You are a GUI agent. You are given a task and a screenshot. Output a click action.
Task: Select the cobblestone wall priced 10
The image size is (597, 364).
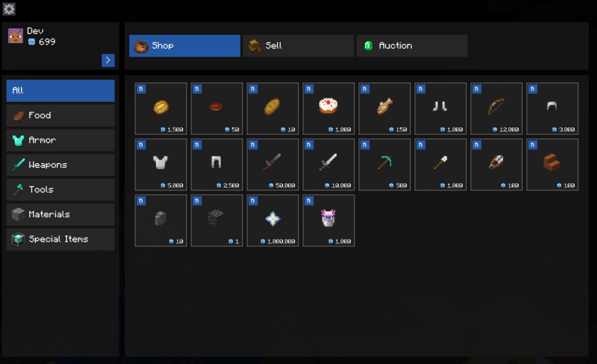click(160, 220)
